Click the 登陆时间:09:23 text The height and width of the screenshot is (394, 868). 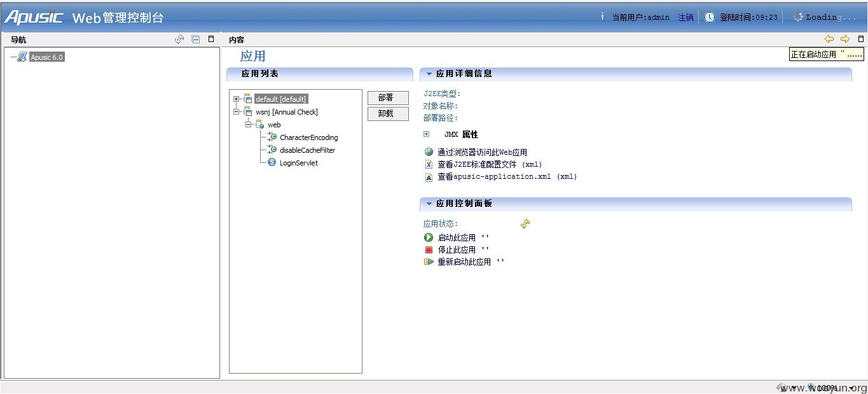748,18
